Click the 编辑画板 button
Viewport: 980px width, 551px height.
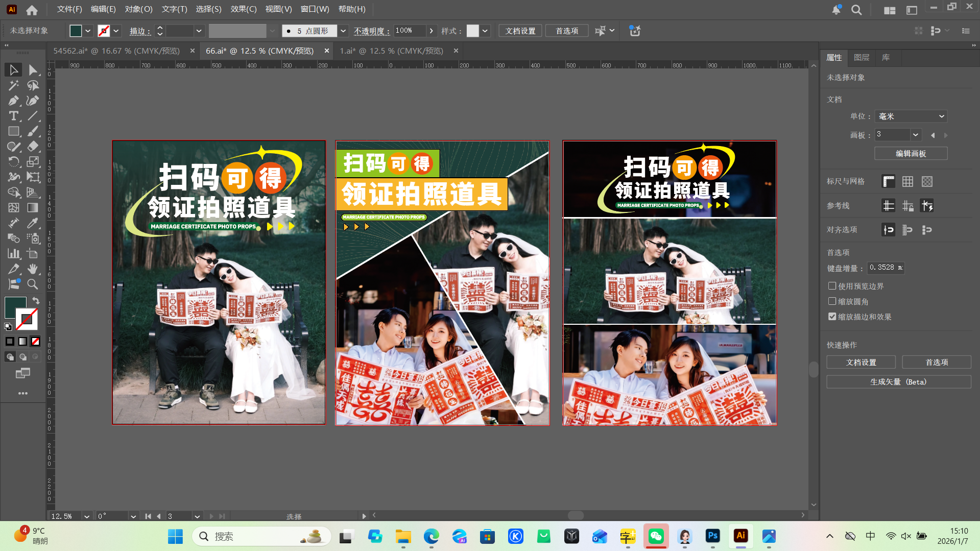911,154
